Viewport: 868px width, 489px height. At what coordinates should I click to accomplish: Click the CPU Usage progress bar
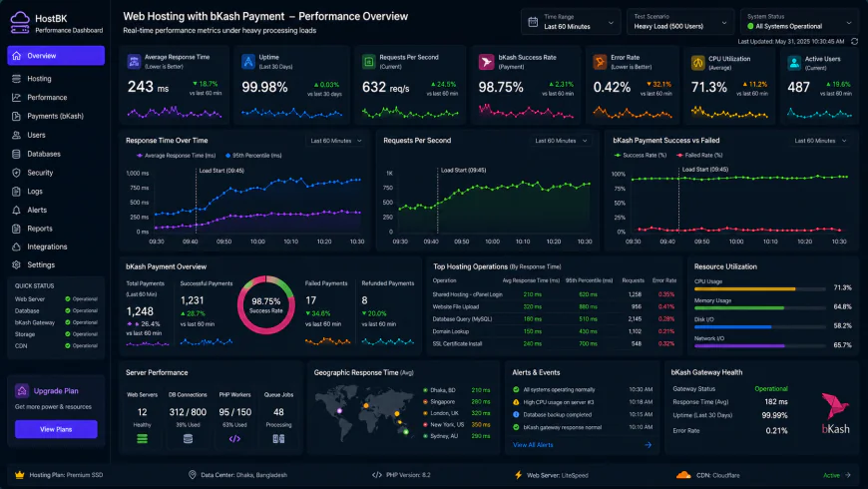(x=760, y=289)
